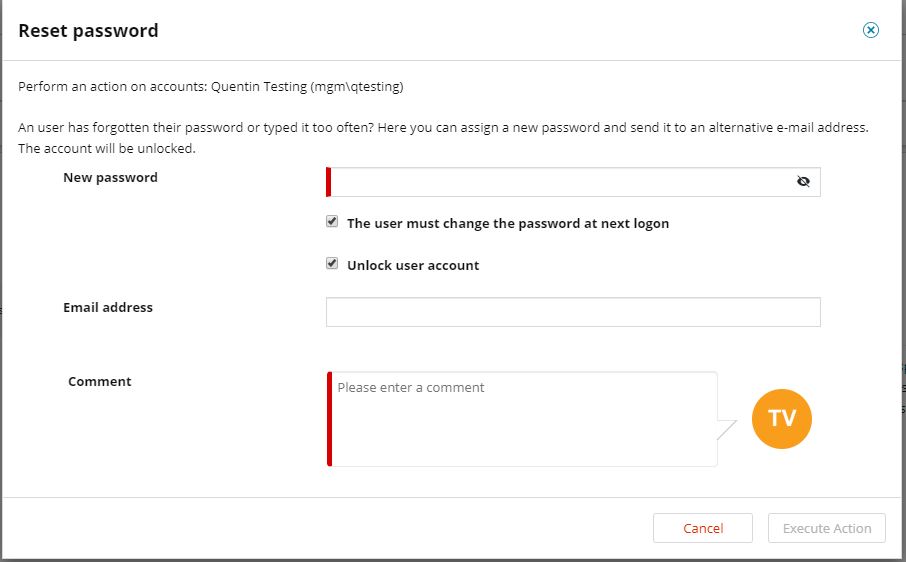906x562 pixels.
Task: Click into the Email address field
Action: 573,312
